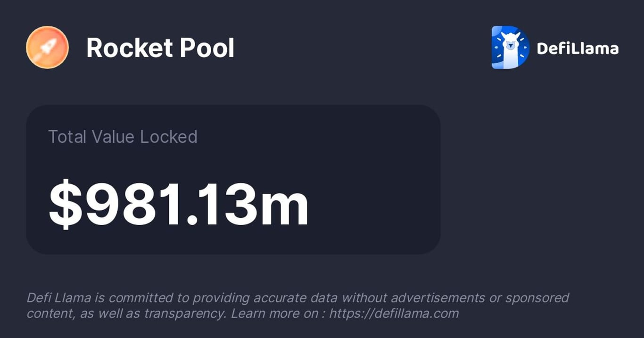Select the Rocket Pool title text
644x338 pixels.
pyautogui.click(x=160, y=48)
